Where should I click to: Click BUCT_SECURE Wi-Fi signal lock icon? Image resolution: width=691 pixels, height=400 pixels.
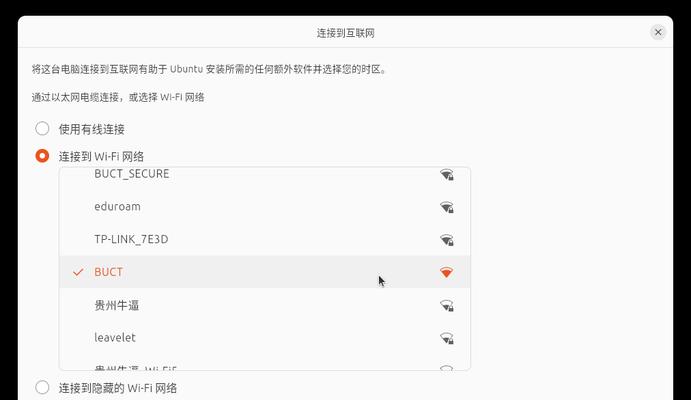[x=447, y=175]
